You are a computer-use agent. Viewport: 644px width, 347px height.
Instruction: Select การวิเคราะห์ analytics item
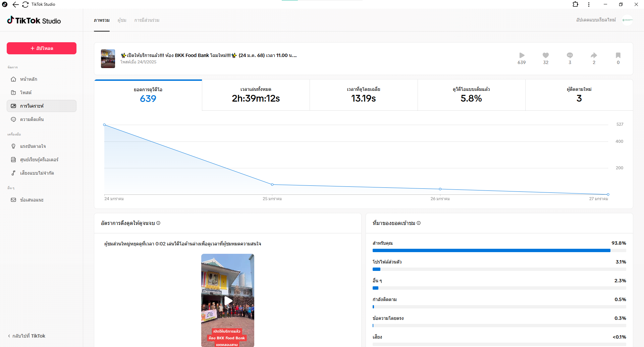pos(42,106)
